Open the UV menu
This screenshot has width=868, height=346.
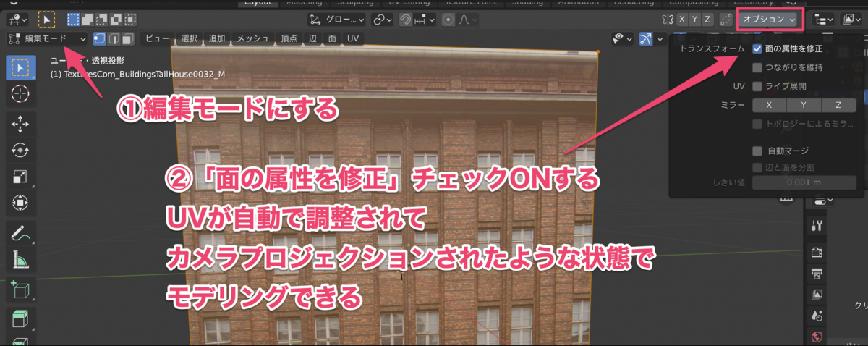[x=353, y=38]
